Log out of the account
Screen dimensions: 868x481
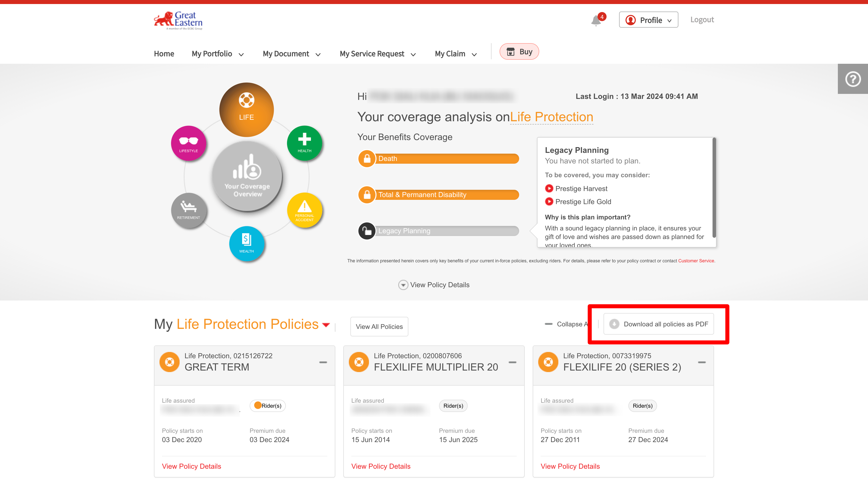pyautogui.click(x=702, y=20)
